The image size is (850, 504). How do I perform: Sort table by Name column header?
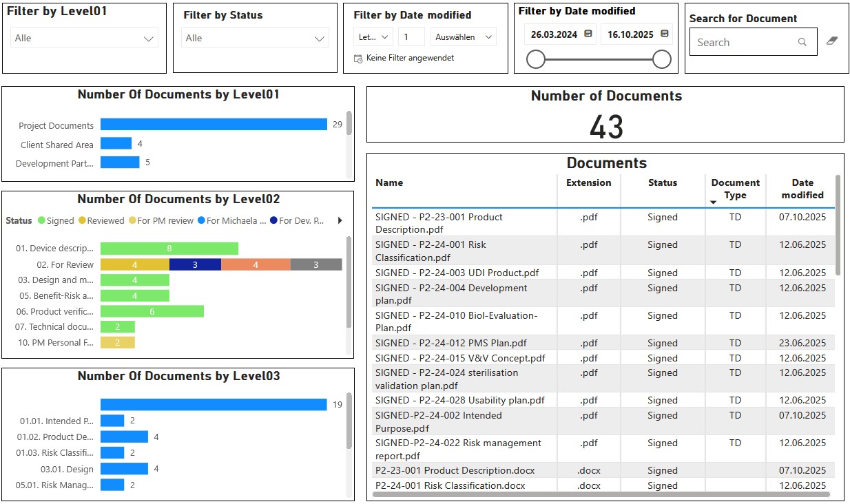click(389, 182)
